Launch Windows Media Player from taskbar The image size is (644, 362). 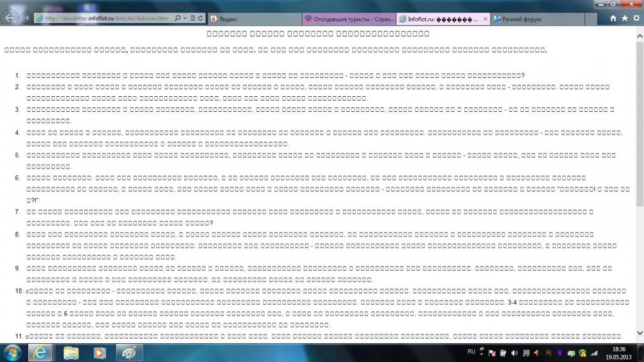(x=99, y=353)
